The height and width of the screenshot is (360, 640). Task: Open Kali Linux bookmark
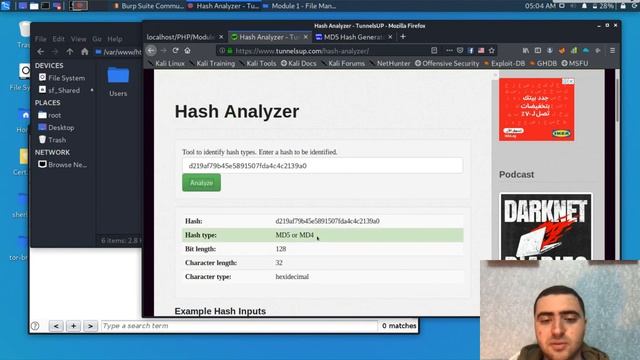[x=167, y=63]
